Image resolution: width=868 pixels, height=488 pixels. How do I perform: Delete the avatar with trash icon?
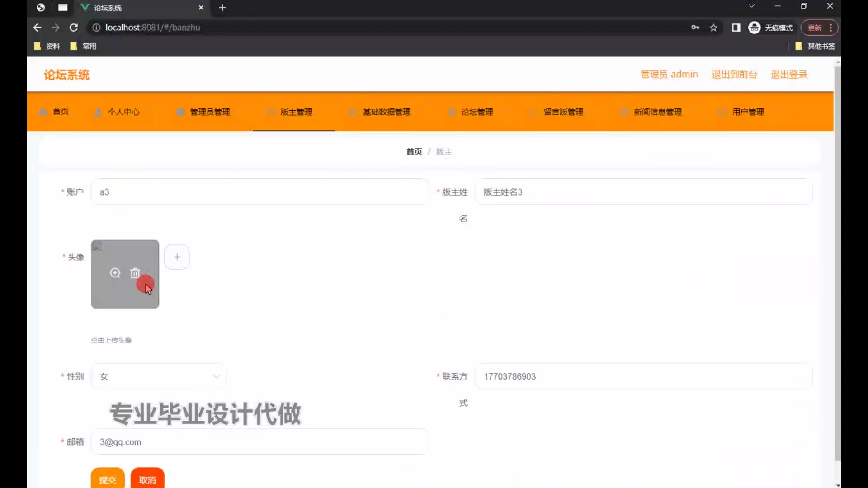pos(135,273)
